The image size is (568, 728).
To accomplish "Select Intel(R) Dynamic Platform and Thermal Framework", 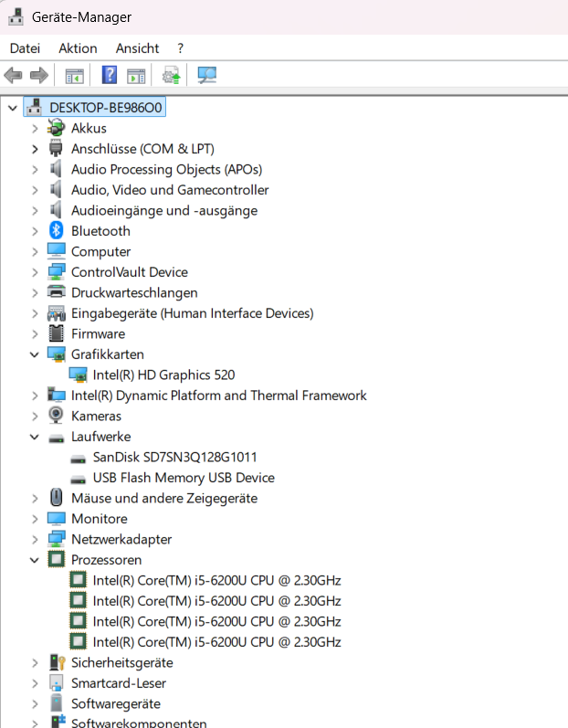I will click(218, 396).
